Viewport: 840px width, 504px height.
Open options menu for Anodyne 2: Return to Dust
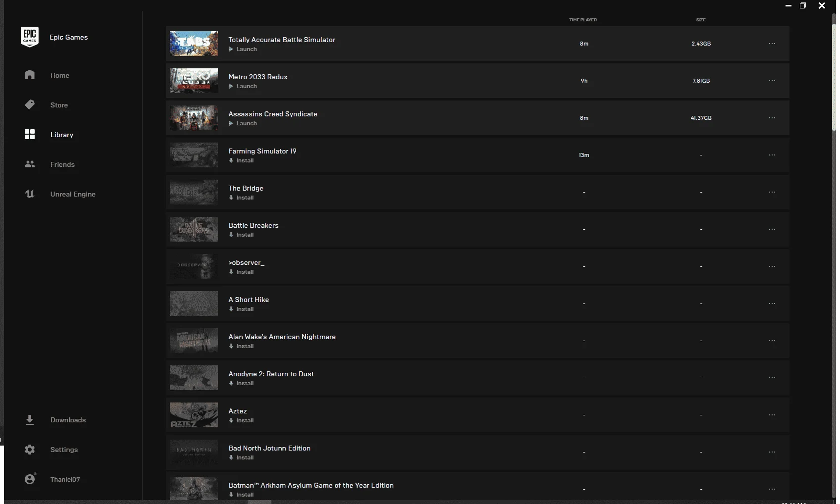click(x=772, y=378)
